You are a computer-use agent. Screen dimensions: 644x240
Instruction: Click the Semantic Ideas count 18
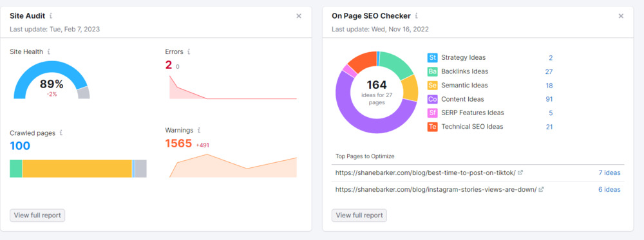point(549,86)
